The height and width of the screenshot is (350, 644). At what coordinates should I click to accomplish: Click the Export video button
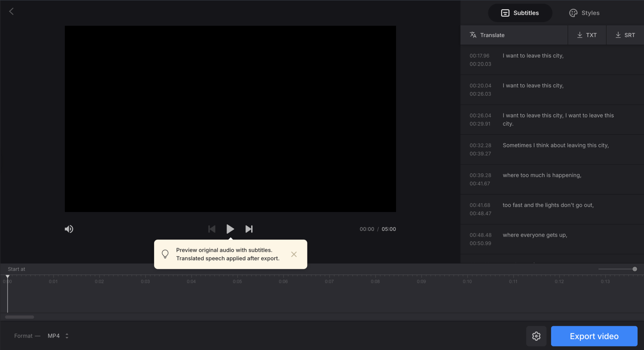[594, 336]
